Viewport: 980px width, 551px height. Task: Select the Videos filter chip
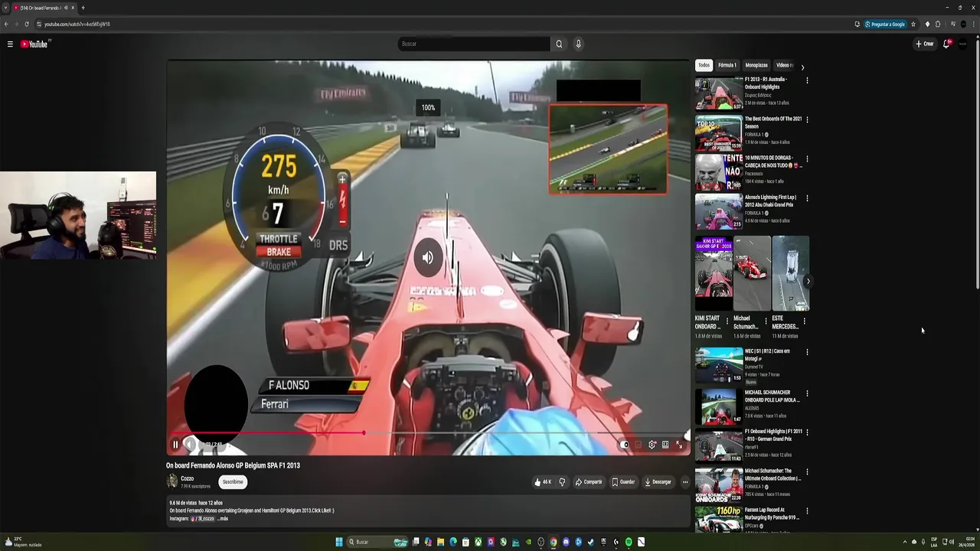click(x=784, y=65)
